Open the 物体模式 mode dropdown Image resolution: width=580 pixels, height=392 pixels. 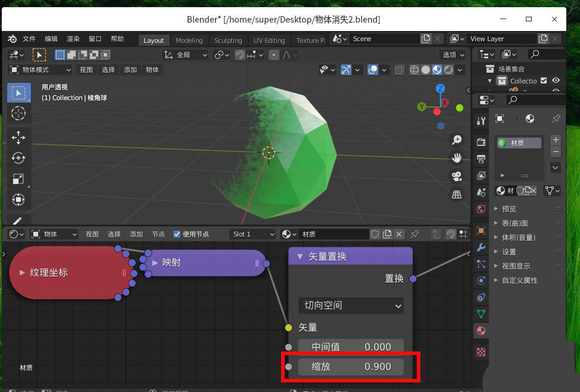tap(40, 70)
